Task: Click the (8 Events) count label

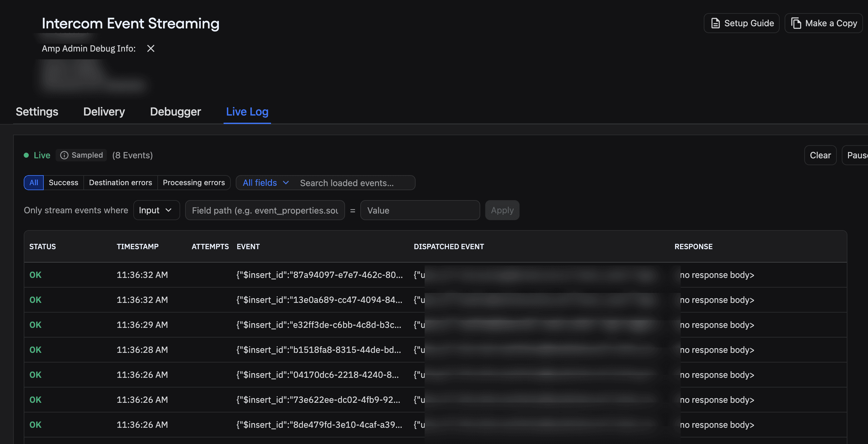Action: (132, 155)
